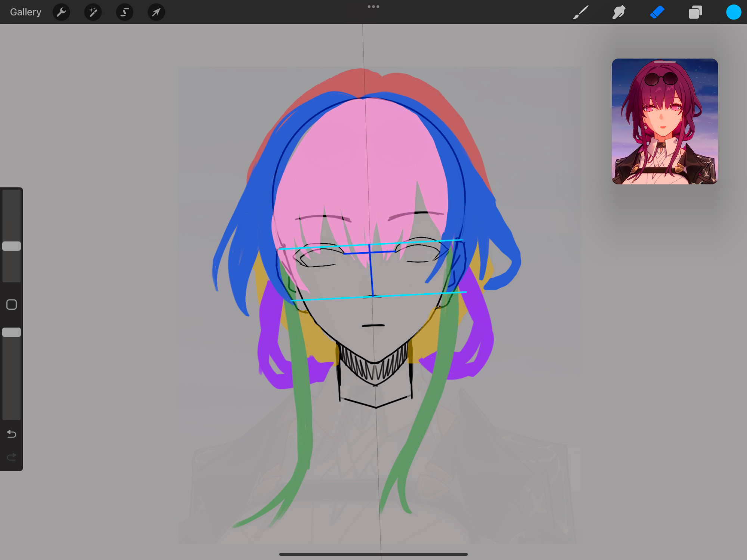The image size is (747, 560).
Task: Select the Eraser tool
Action: pos(657,12)
